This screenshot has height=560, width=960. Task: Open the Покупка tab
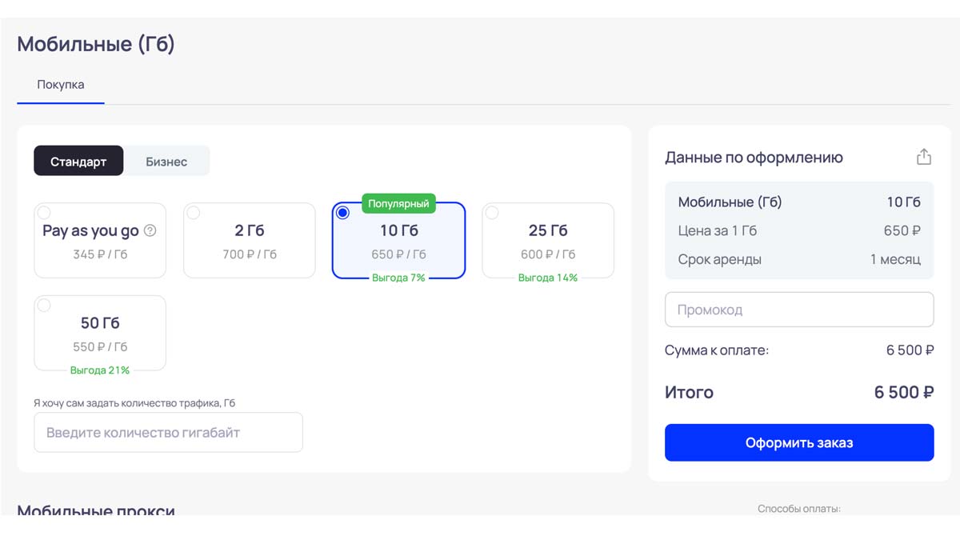[x=61, y=85]
